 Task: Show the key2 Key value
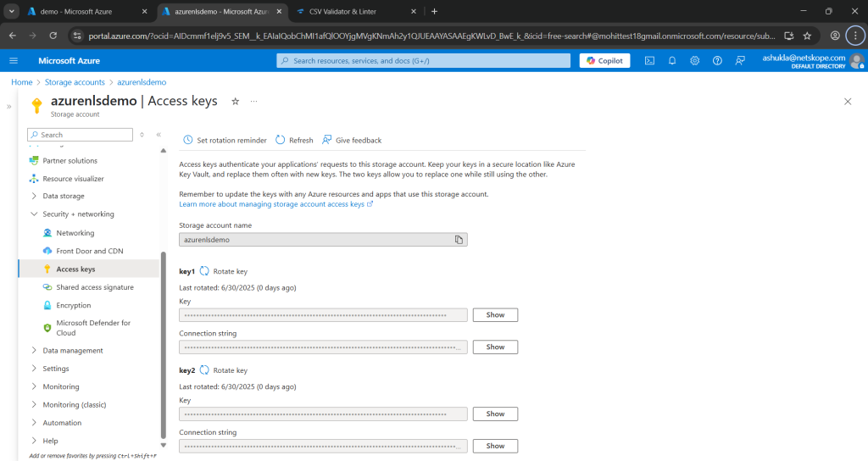[x=495, y=414]
